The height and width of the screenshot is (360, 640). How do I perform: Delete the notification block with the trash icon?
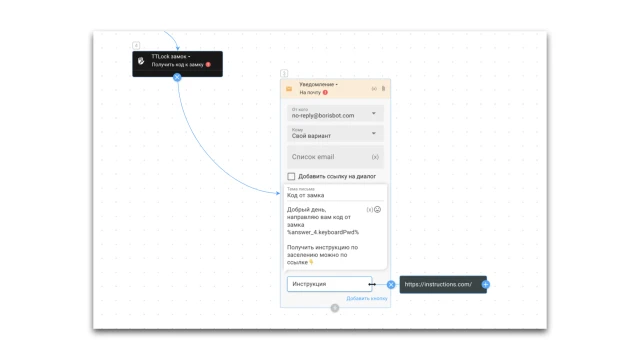click(383, 89)
